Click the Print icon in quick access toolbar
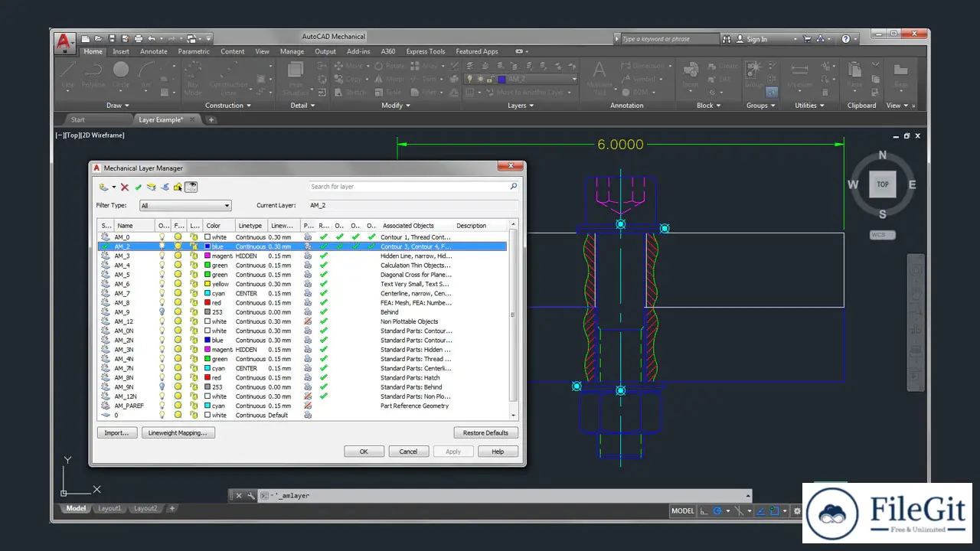 139,38
